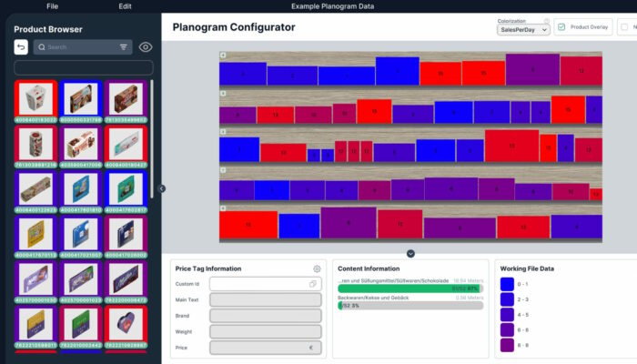
Task: Select the yellow square chocolate product thumbnail
Action: point(35,234)
